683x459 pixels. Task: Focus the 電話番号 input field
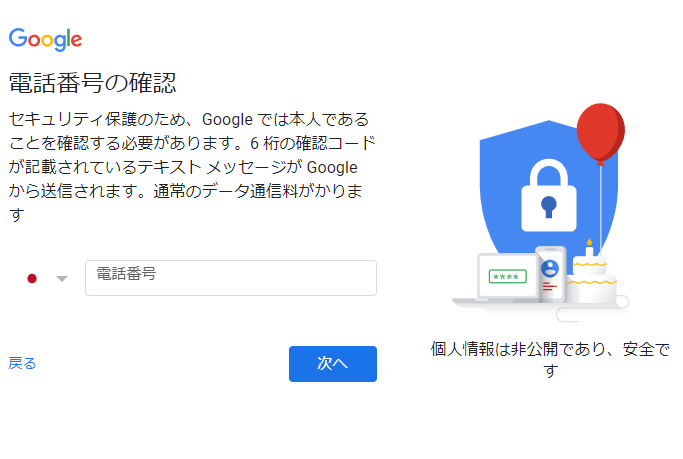click(231, 278)
